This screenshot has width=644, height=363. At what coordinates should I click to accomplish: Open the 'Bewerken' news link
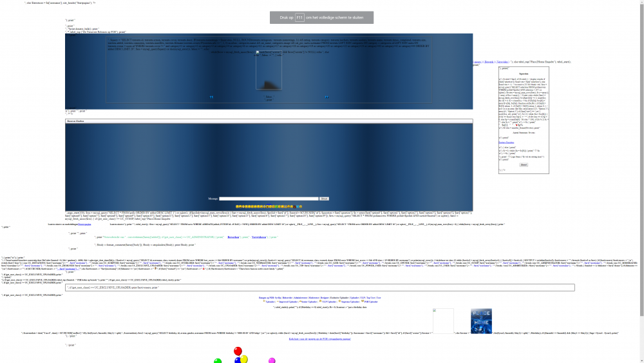(233, 237)
